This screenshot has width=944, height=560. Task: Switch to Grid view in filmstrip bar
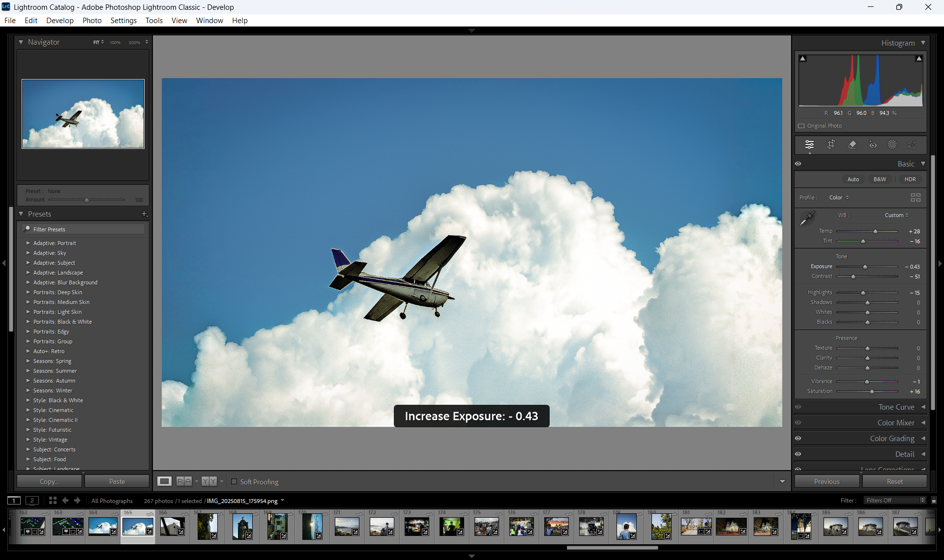click(53, 501)
